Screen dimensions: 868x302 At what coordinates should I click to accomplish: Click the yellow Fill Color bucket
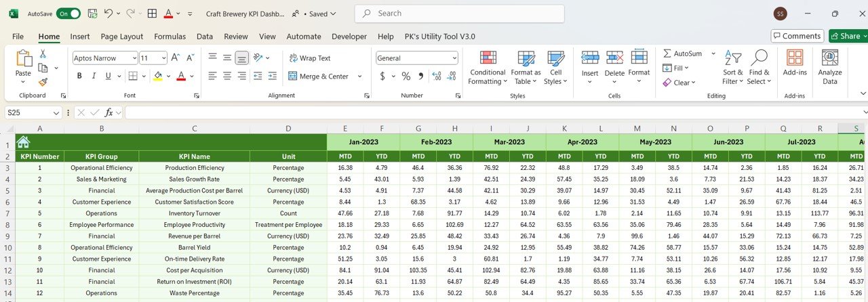[158, 76]
